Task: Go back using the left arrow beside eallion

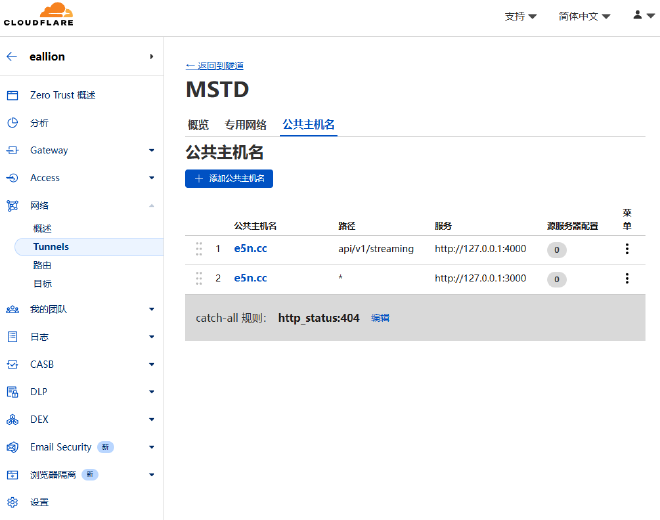Action: click(x=12, y=56)
